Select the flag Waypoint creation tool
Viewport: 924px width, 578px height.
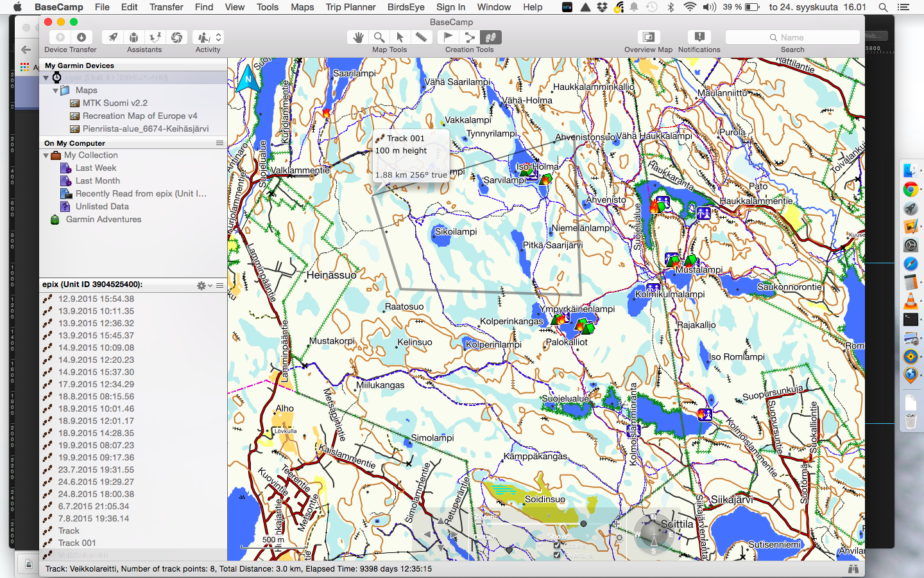[x=449, y=37]
